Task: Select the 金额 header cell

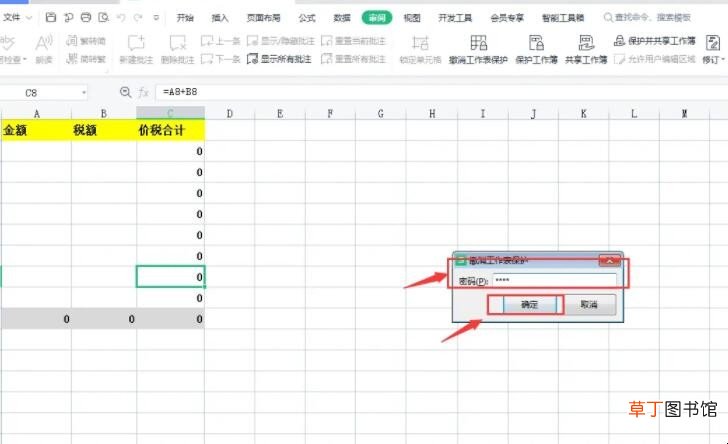Action: click(x=36, y=130)
